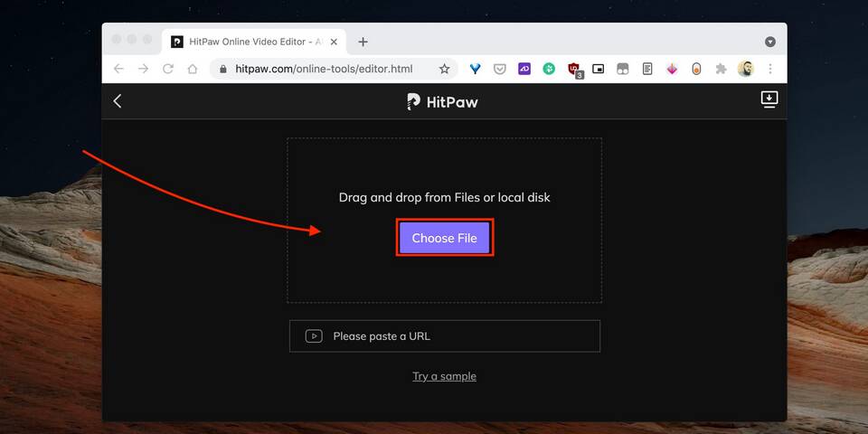The image size is (868, 434).
Task: Open the pink diamond arrow extension
Action: click(672, 69)
